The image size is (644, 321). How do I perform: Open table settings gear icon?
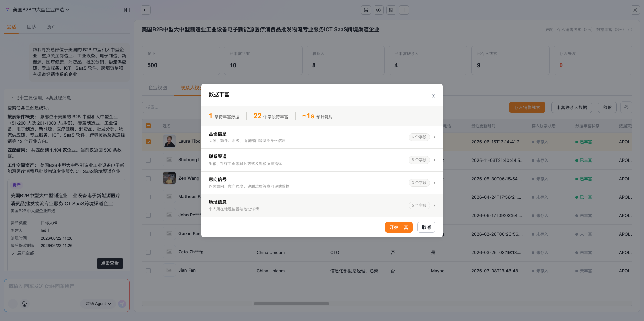tap(626, 107)
